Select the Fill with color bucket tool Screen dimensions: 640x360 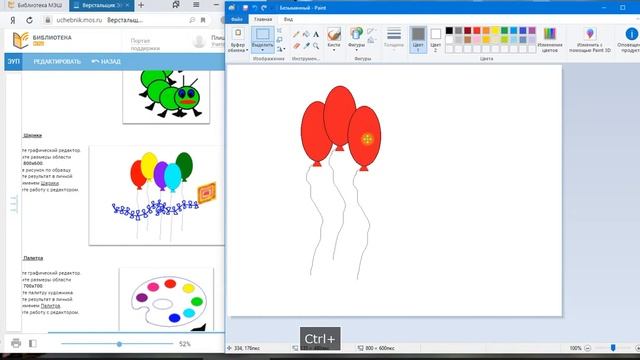[x=306, y=34]
